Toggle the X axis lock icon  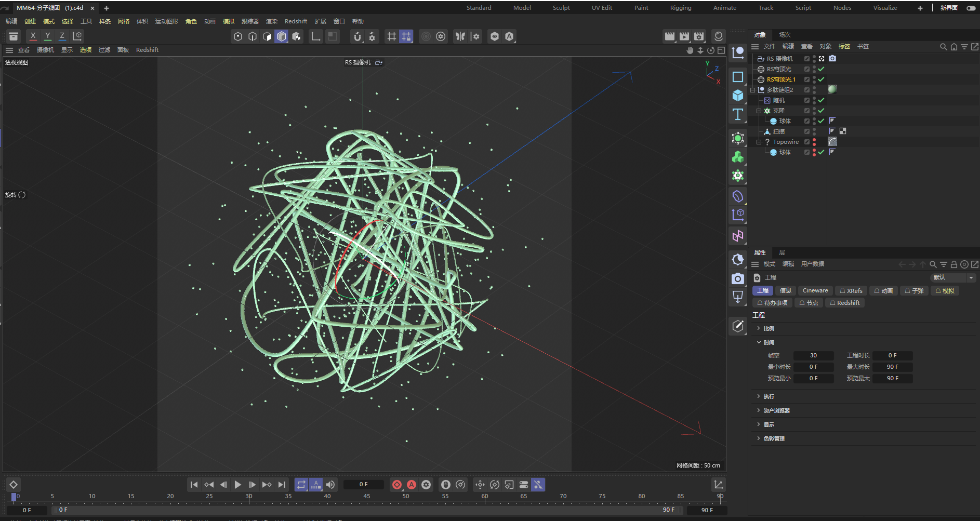[x=33, y=36]
